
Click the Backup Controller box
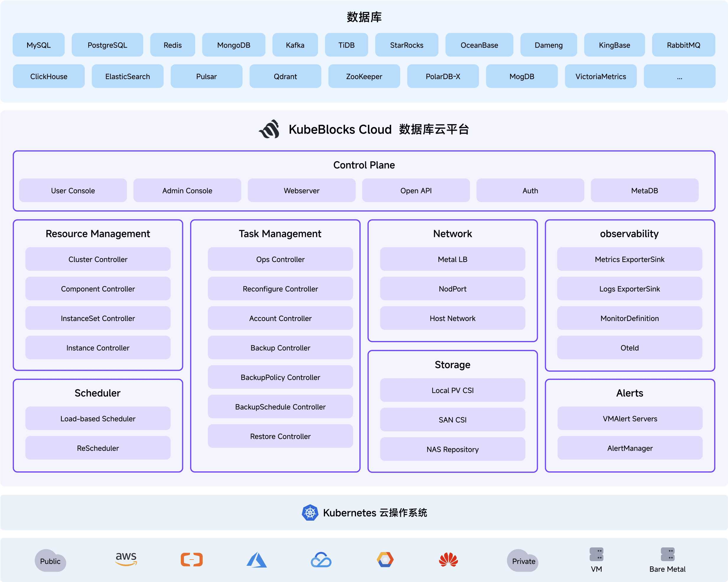[x=280, y=347]
